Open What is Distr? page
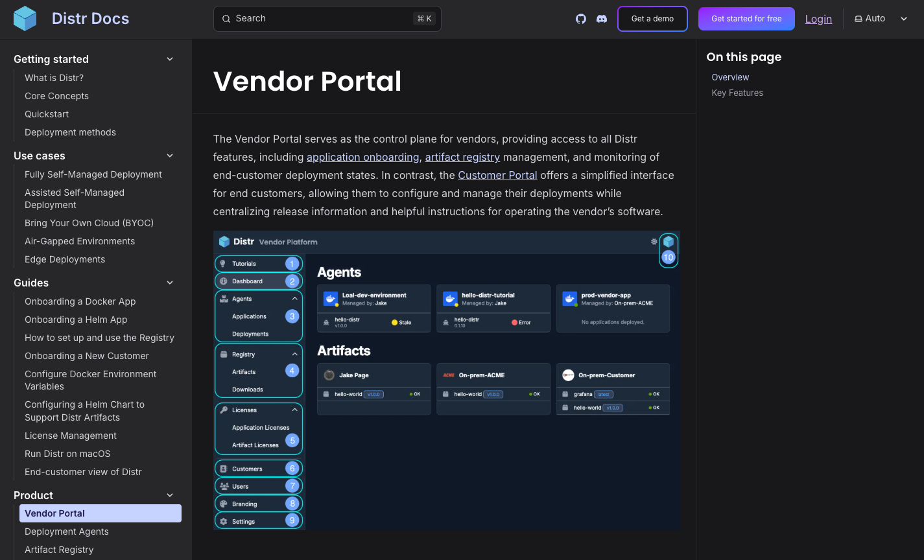924x560 pixels. pos(54,78)
